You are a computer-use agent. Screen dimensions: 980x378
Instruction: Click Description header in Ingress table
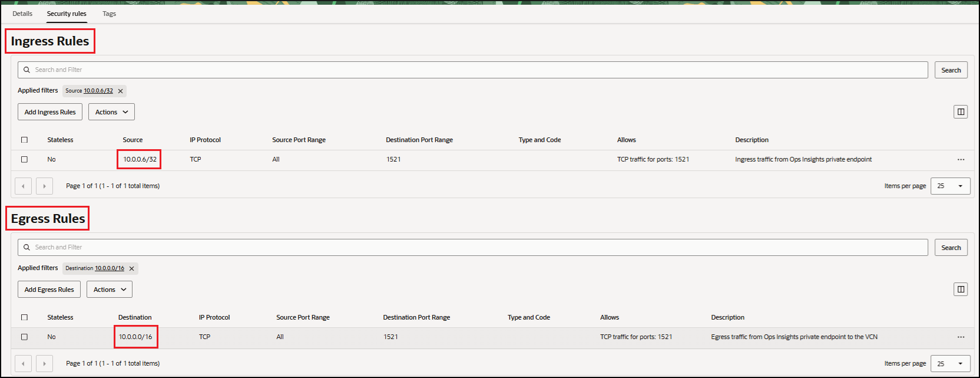click(x=751, y=140)
